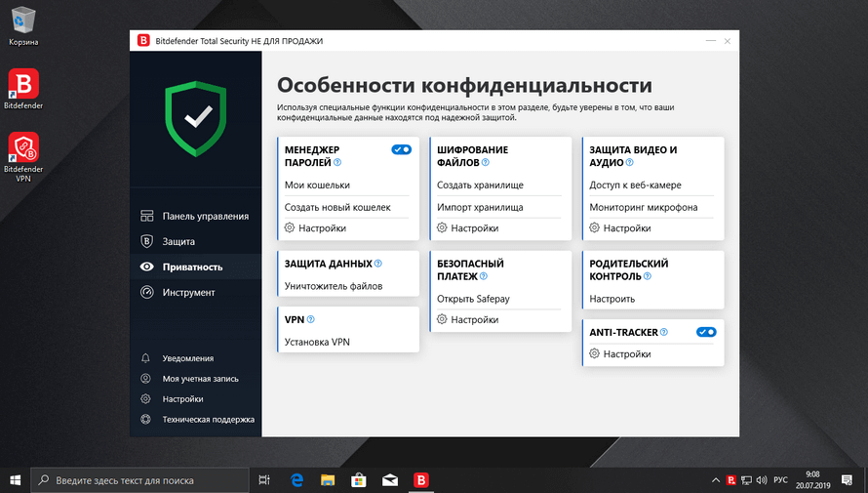The height and width of the screenshot is (493, 868).
Task: Click the volume icon in system tray
Action: coord(762,480)
